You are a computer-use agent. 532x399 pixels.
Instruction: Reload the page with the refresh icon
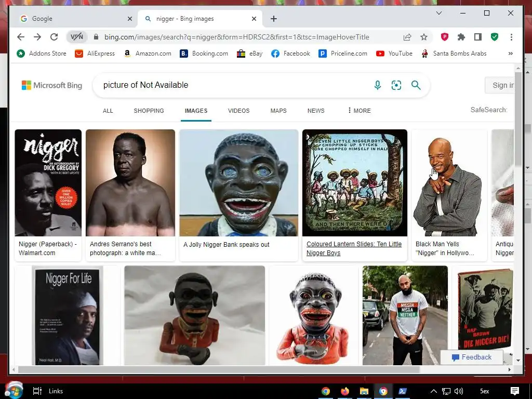[x=54, y=37]
